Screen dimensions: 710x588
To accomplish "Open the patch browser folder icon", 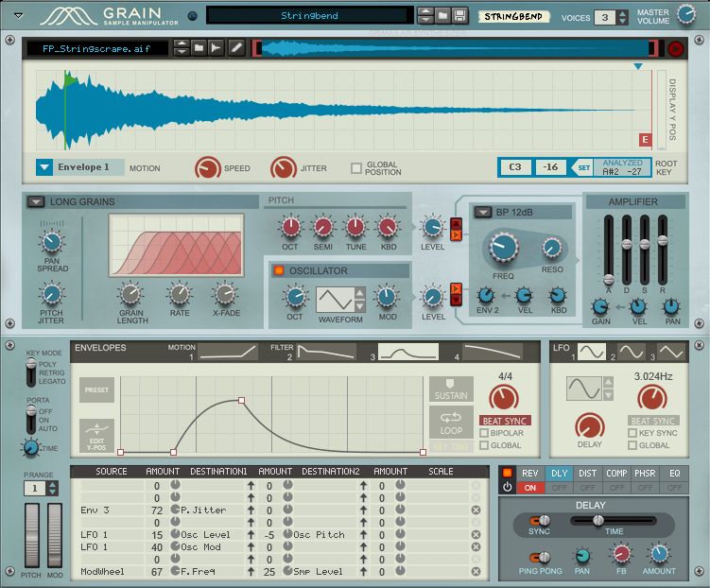I will click(x=442, y=16).
